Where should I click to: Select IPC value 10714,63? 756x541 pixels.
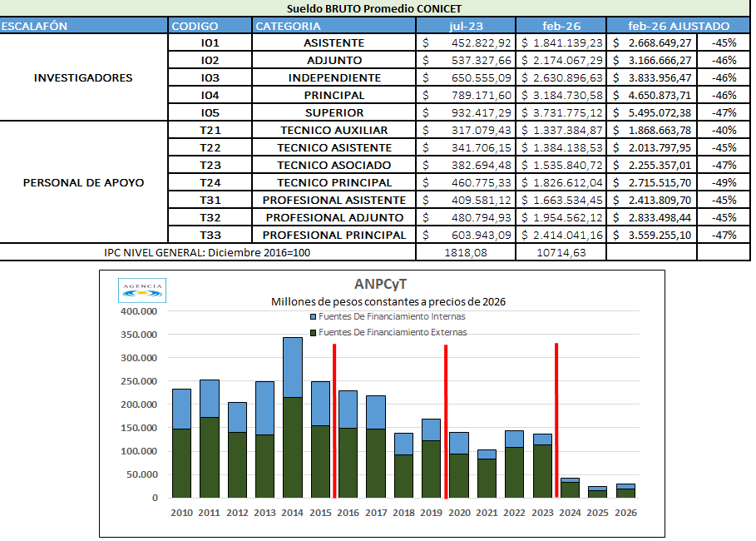click(x=561, y=252)
